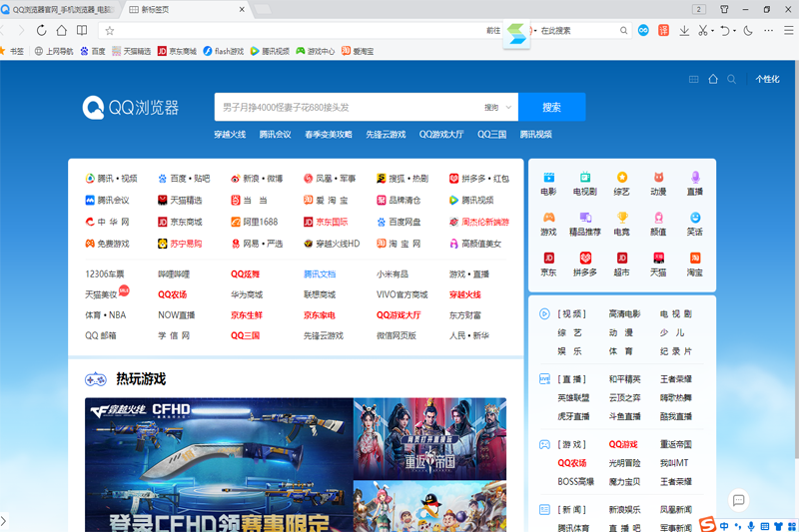Screen dimensions: 799x532
Task: Click the page header grid layout icon
Action: (693, 79)
